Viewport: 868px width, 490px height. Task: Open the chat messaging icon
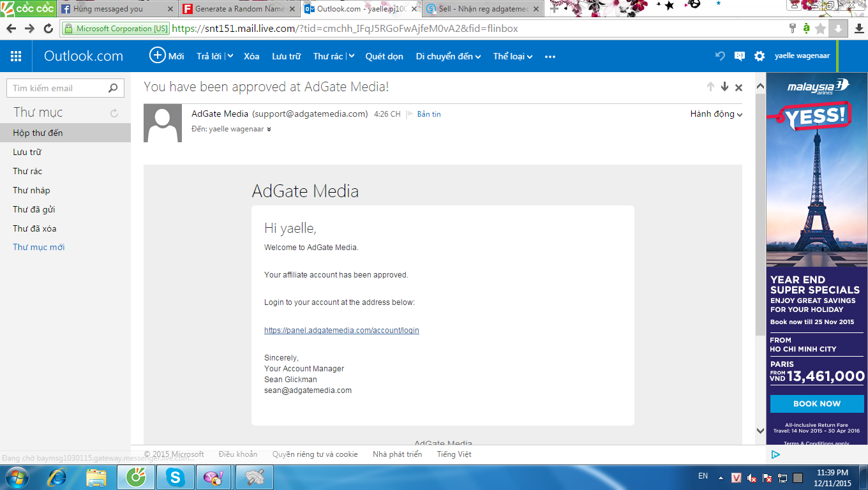click(740, 56)
